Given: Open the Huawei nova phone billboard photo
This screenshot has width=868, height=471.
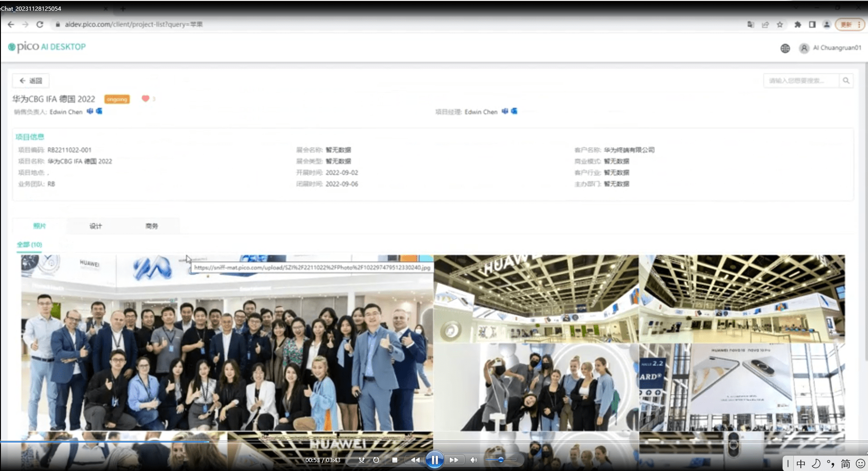Looking at the screenshot, I should pos(742,387).
